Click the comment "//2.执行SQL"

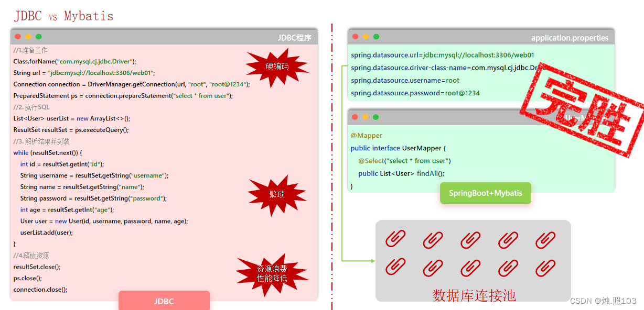[x=31, y=107]
